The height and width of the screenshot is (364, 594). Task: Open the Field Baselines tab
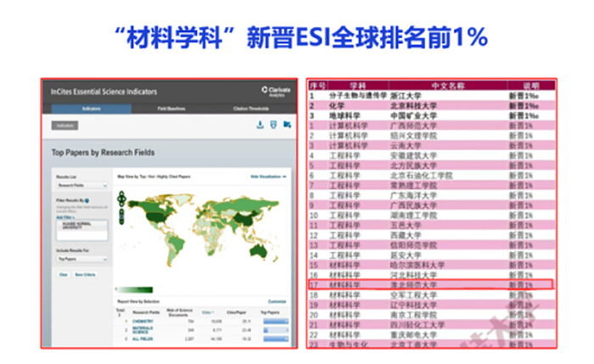pyautogui.click(x=170, y=109)
